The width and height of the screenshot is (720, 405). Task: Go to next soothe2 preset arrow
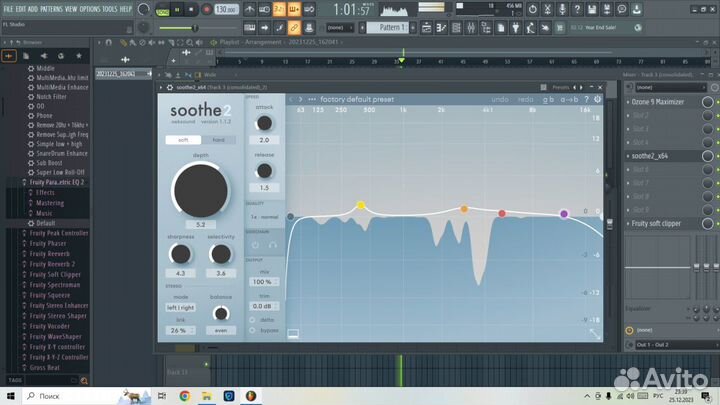300,99
